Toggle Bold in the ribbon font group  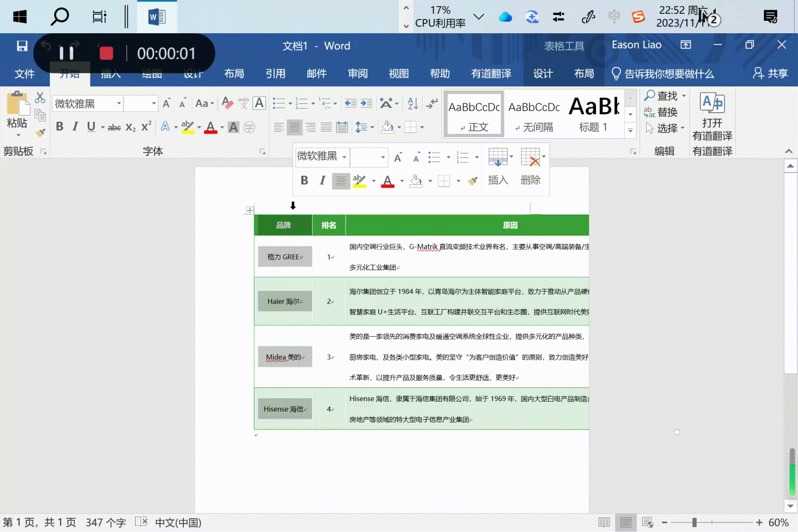coord(60,127)
